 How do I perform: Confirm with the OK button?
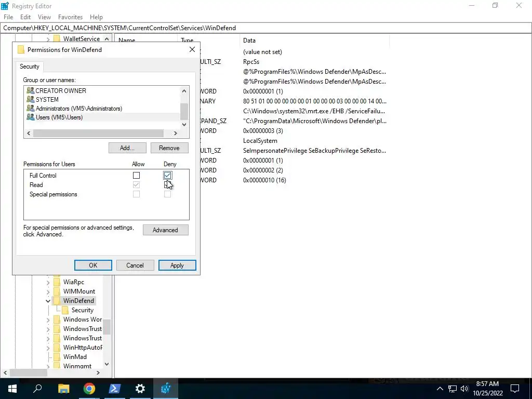click(x=93, y=265)
